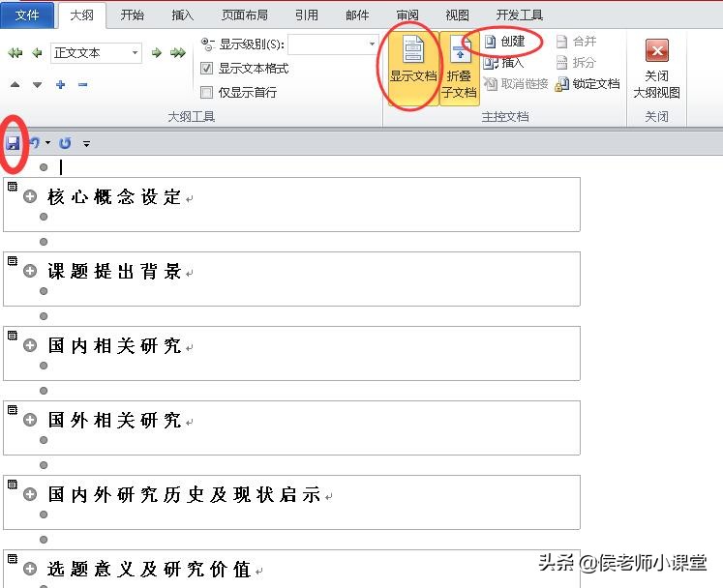
Task: Select subdocument icon beside 核心概念设定
Action: coord(13,187)
